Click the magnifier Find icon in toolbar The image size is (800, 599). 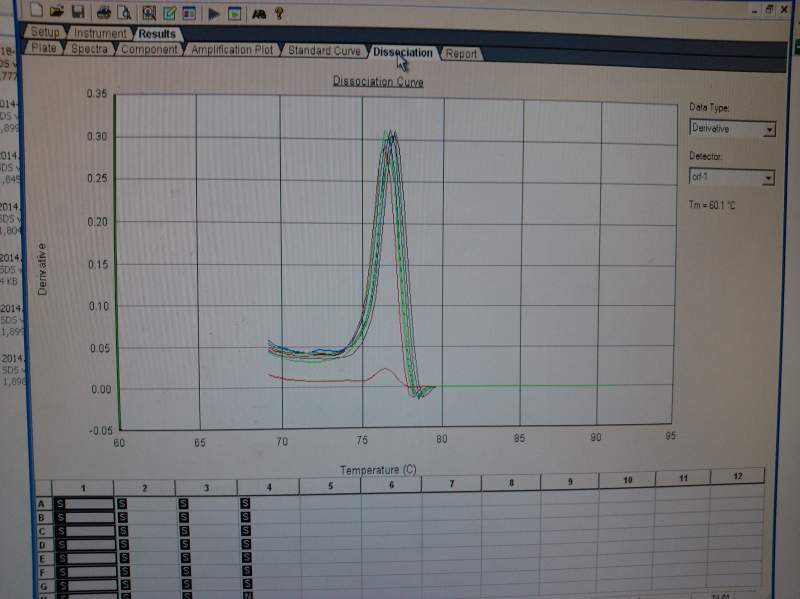click(149, 13)
